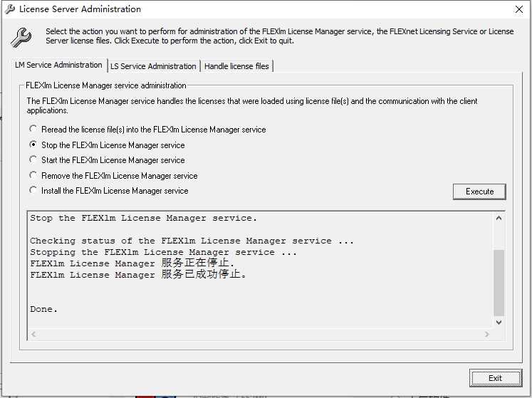Image resolution: width=532 pixels, height=398 pixels.
Task: Click the large wrench icon beside instructions
Action: (21, 37)
